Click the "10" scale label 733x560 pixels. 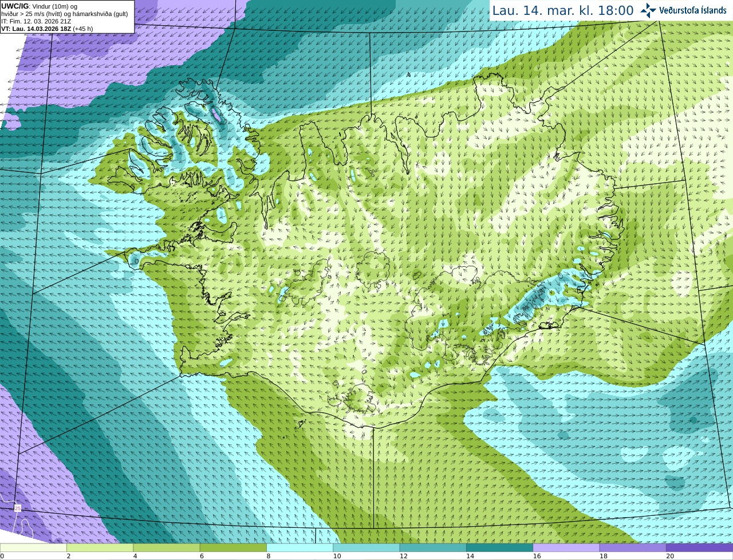point(337,556)
